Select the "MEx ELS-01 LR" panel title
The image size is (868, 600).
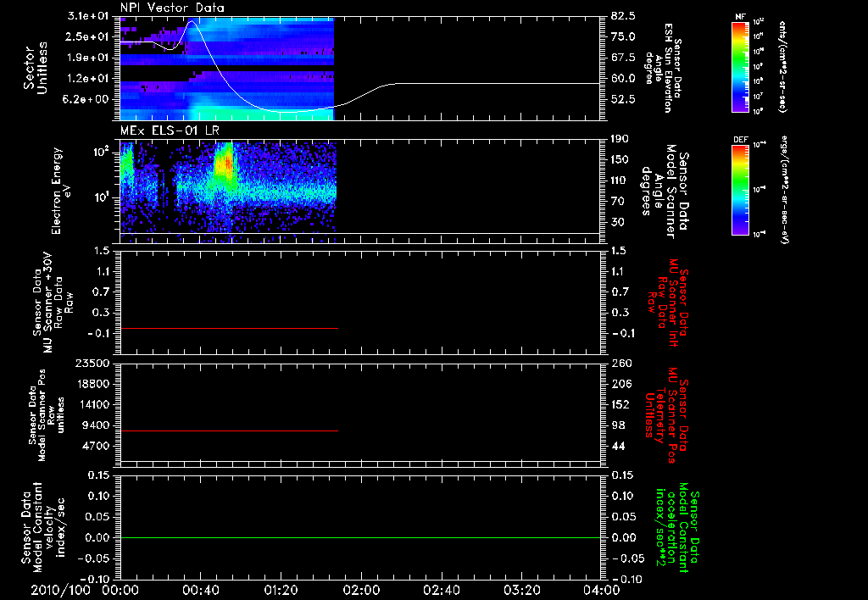(170, 131)
